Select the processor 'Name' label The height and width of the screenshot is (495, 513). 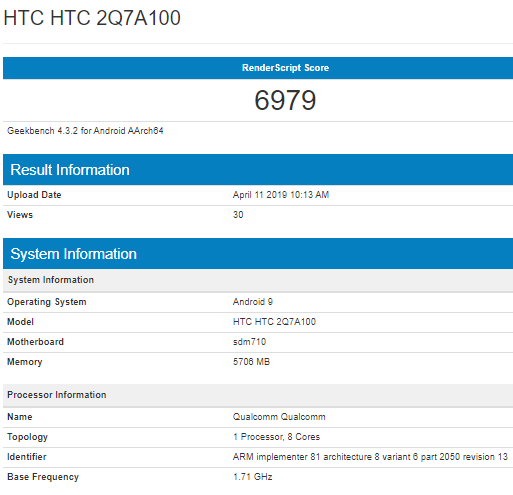coord(20,417)
